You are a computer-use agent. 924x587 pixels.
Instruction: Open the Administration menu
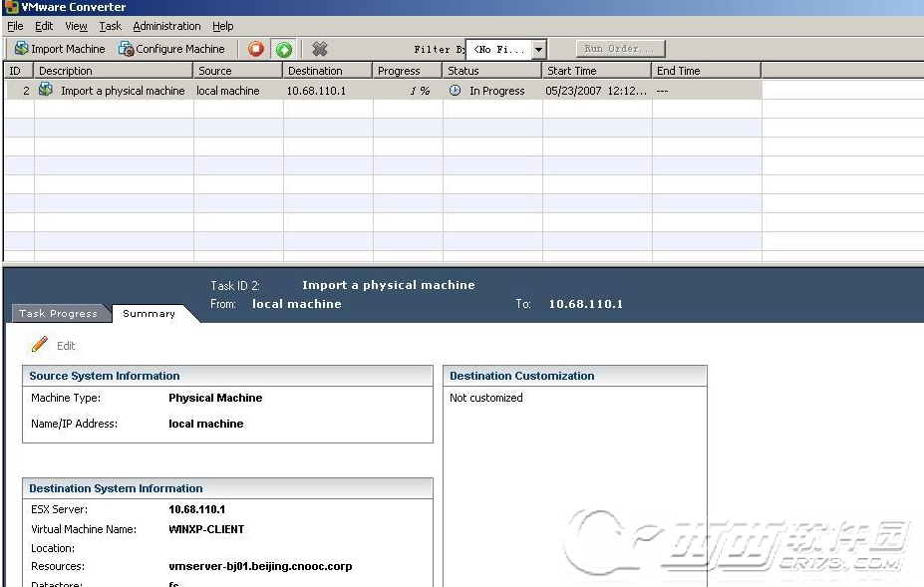tap(166, 26)
